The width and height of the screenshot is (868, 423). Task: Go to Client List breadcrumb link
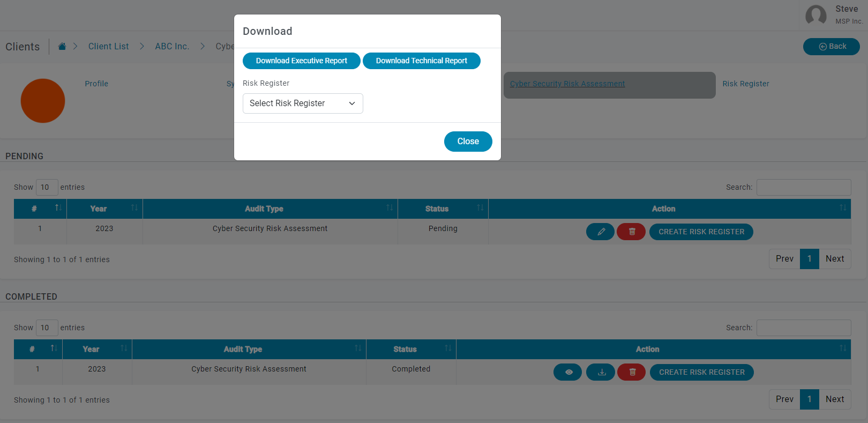(x=108, y=47)
